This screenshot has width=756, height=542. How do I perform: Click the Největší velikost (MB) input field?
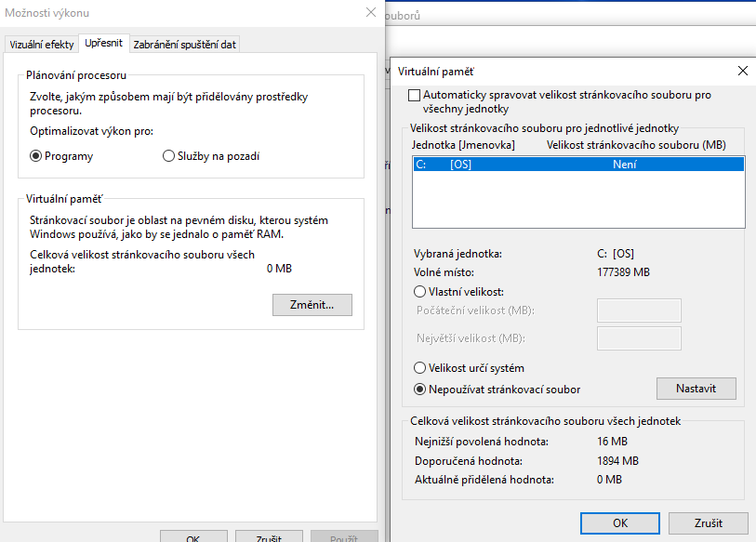point(638,338)
